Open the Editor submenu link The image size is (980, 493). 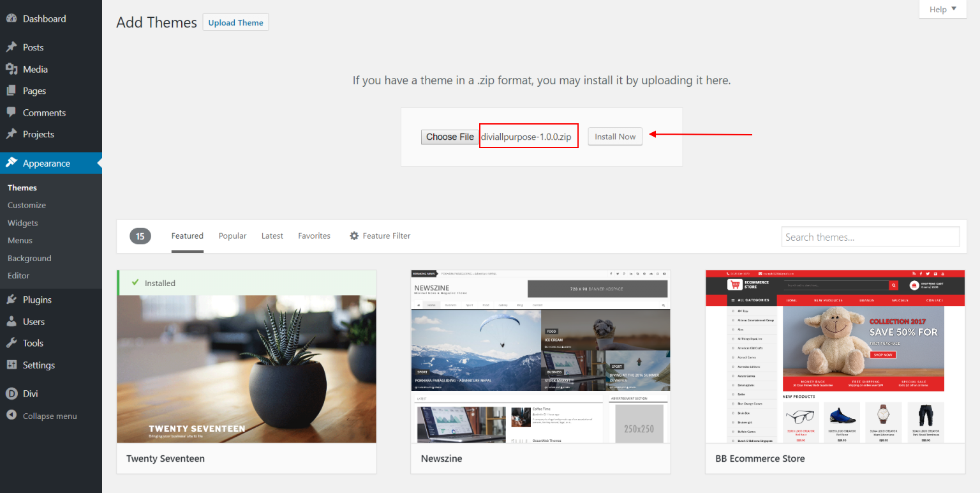click(x=19, y=275)
